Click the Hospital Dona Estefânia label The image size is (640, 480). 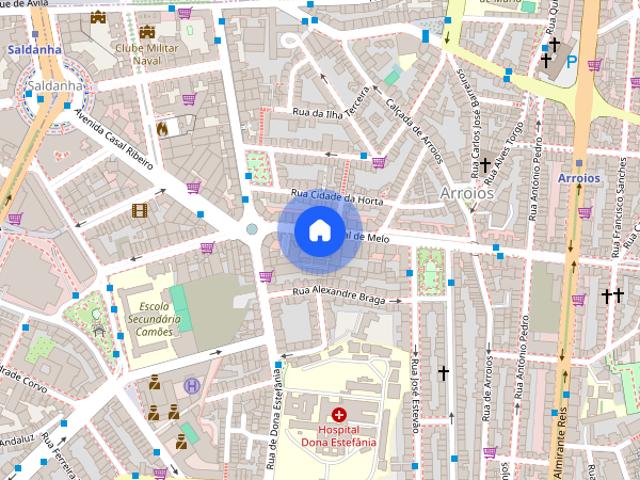339,436
